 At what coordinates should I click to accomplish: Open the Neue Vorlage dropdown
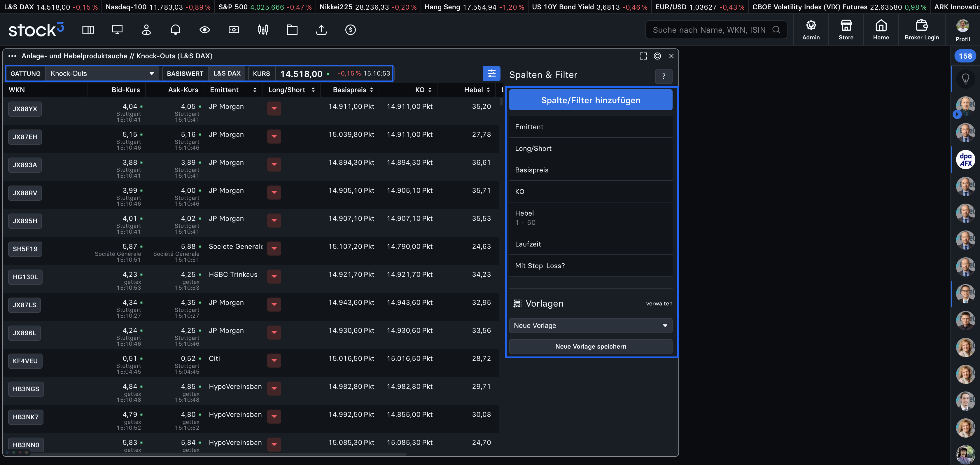(590, 325)
